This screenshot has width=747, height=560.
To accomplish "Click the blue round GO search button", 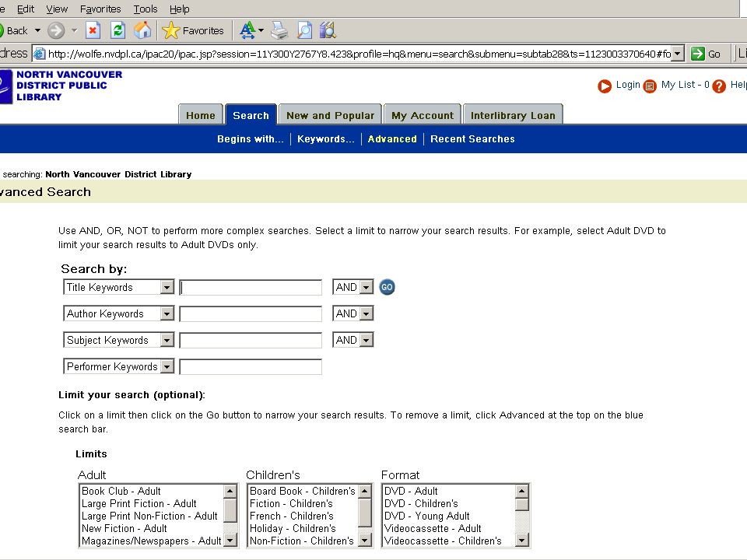I will coord(387,287).
